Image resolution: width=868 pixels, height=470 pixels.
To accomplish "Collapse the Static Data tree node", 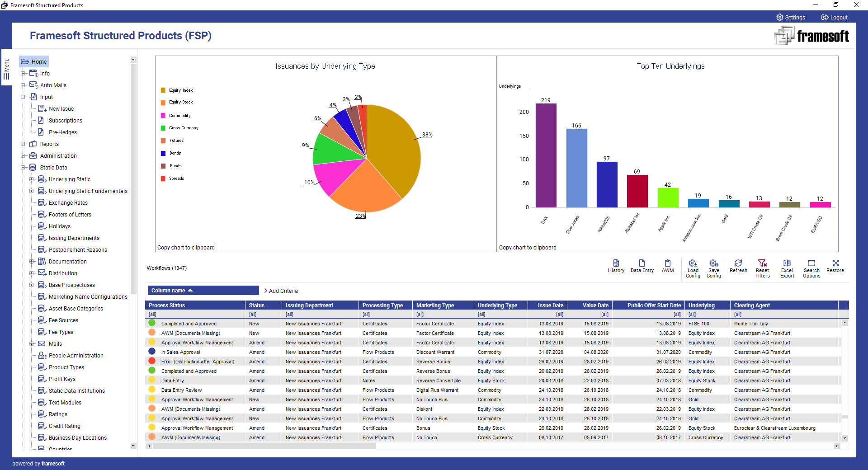I will [x=23, y=167].
